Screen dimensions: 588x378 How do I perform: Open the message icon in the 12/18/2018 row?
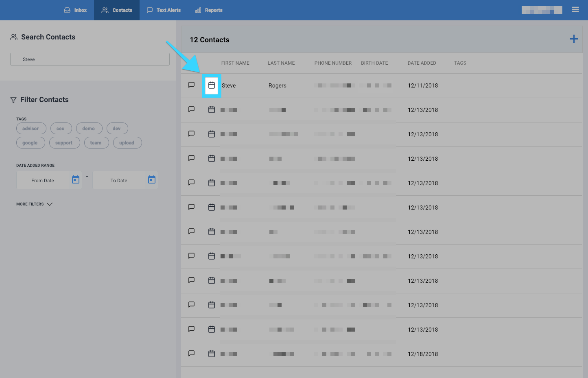coord(191,354)
